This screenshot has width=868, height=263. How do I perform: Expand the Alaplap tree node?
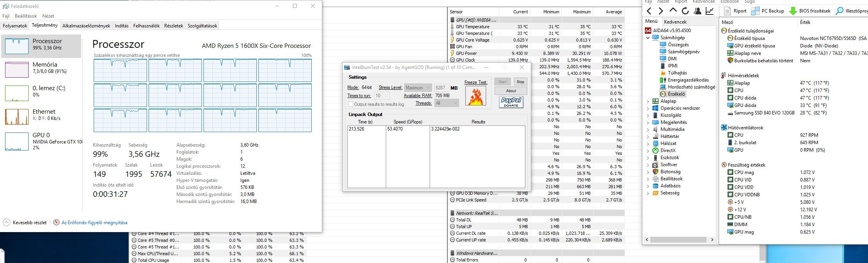point(648,101)
